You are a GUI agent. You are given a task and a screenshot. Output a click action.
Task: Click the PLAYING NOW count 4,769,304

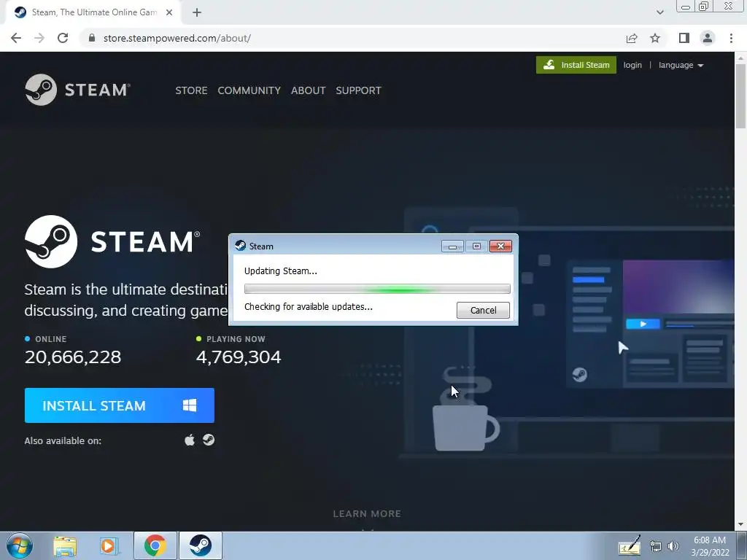(239, 357)
